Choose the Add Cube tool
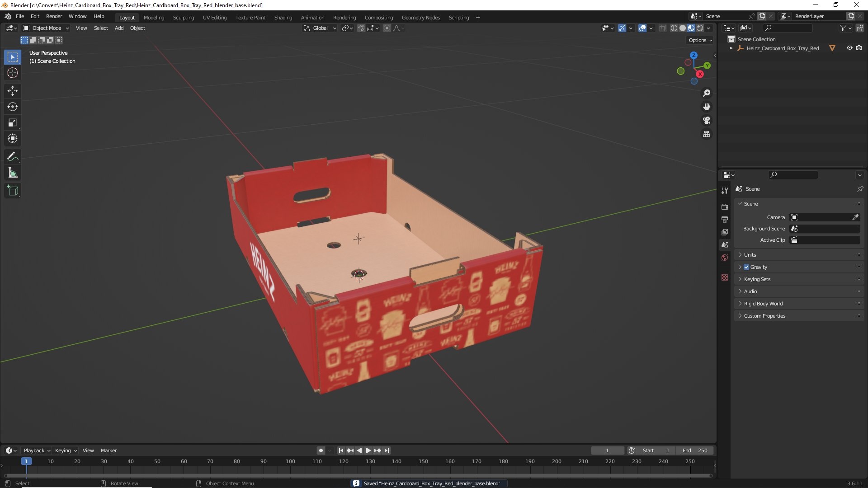Viewport: 868px width, 488px height. click(x=13, y=191)
